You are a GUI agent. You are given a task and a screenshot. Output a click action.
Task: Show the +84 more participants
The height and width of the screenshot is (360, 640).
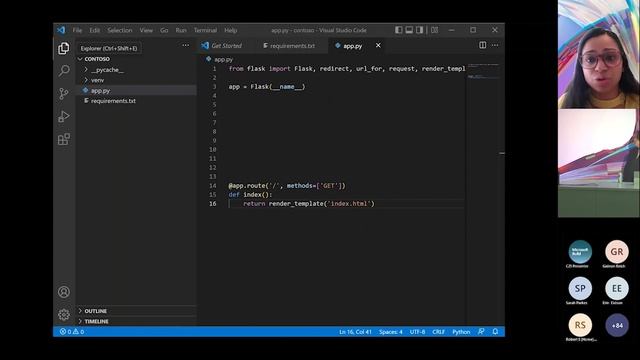(x=616, y=325)
